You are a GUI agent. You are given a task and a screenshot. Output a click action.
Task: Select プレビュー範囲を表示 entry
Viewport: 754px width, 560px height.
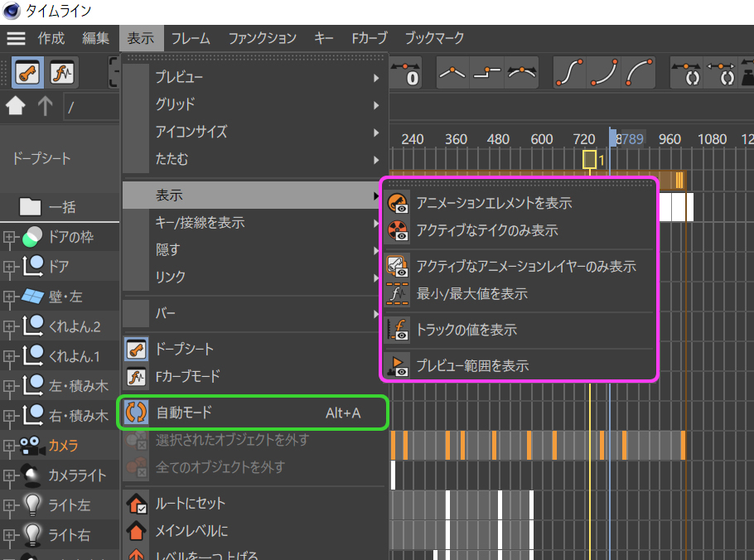coord(472,365)
